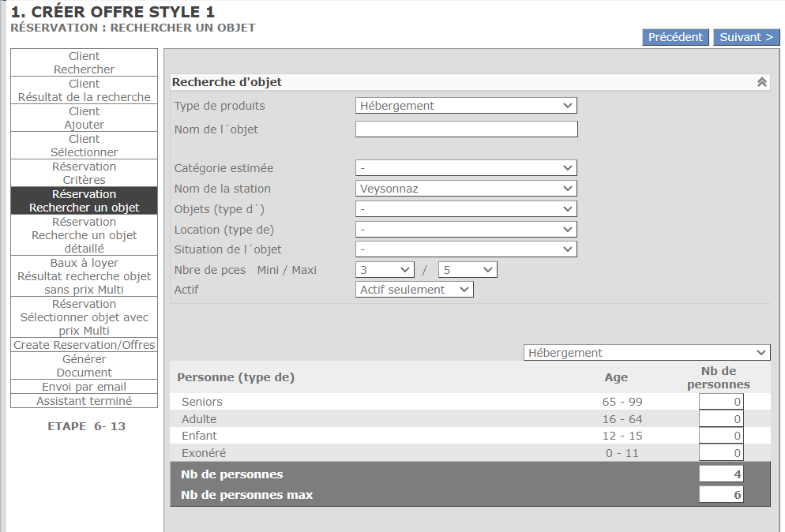
Task: Open the Nom de la station dropdown
Action: tap(466, 189)
